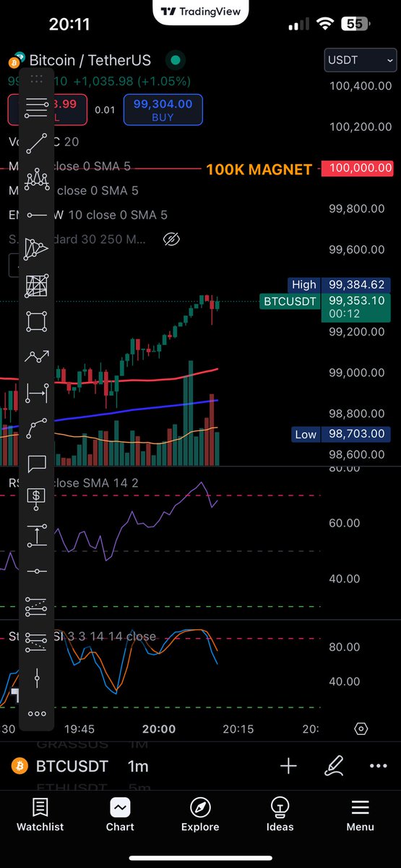Select the Vertical line tool
Screen dimensions: 401x868
(37, 678)
